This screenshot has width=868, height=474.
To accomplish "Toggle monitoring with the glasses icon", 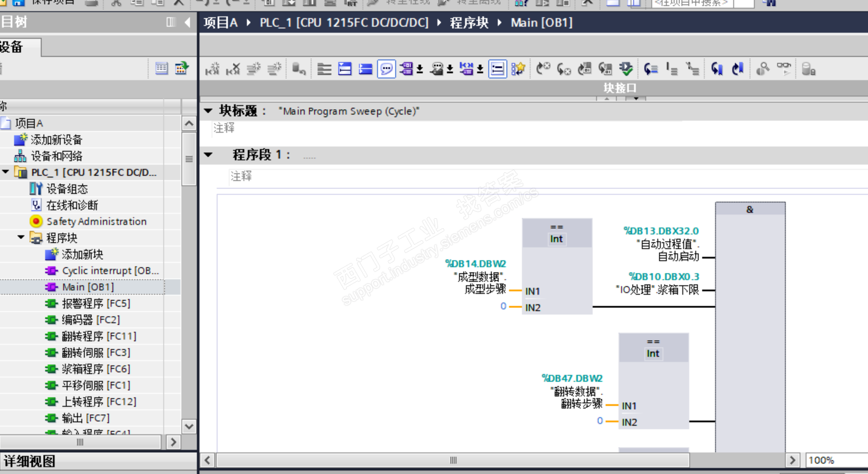I will coord(784,70).
